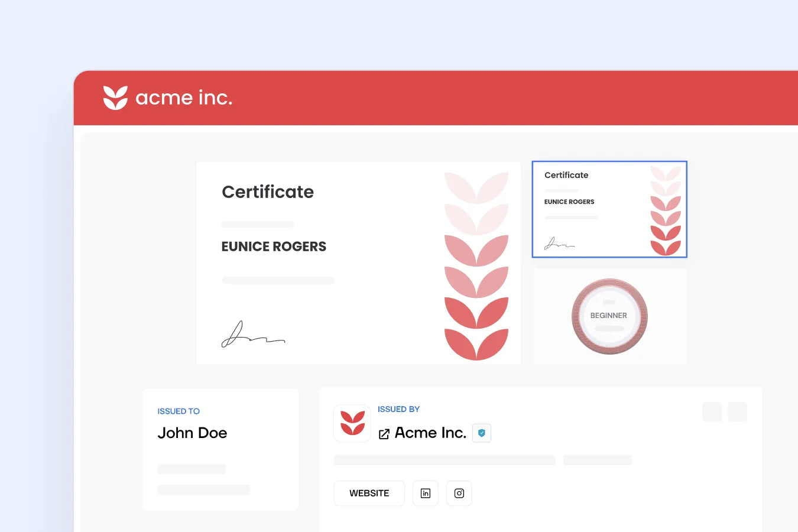Viewport: 798px width, 532px height.
Task: Click the red Acme leaf issuer avatar
Action: pos(352,423)
